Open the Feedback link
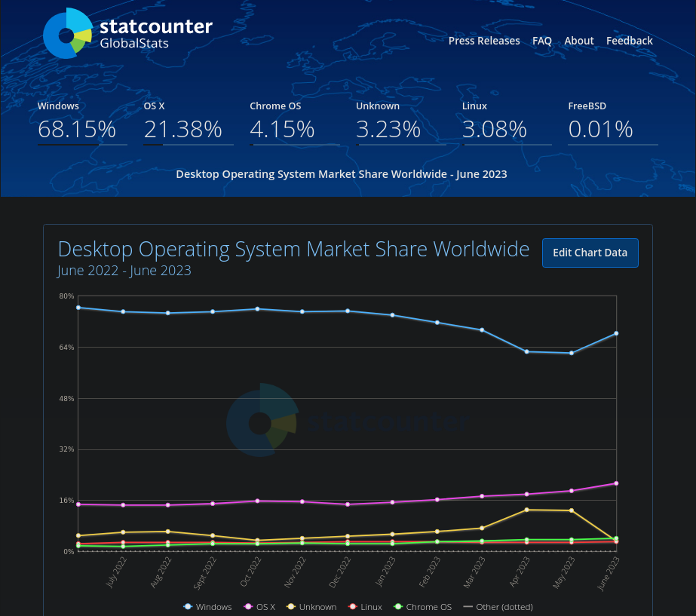The image size is (696, 616). click(630, 41)
